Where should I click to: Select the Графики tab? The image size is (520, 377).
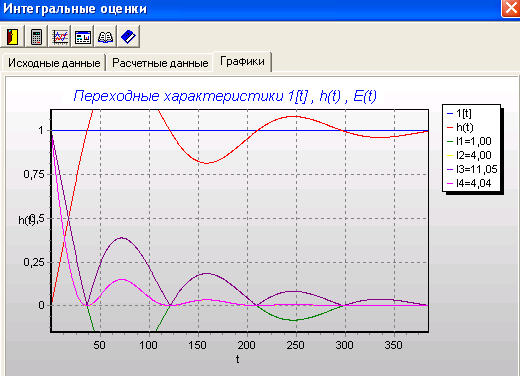242,61
